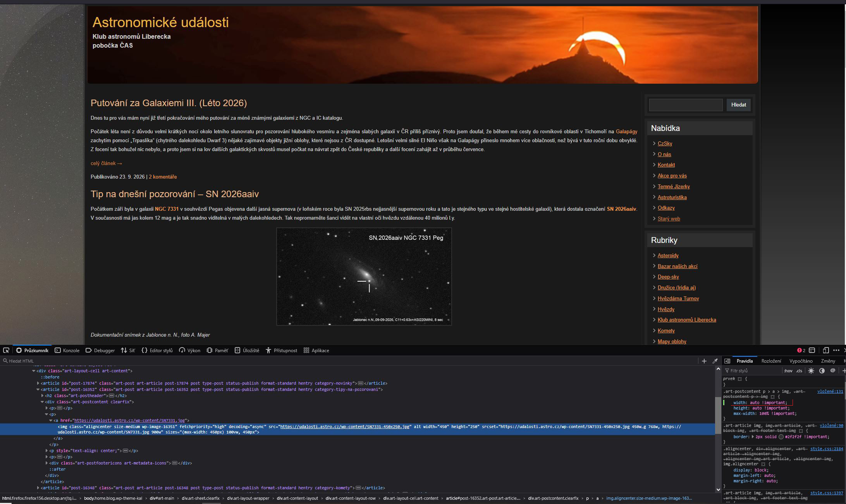Open the Přístupnost accessibility panel
846x504 pixels.
[x=281, y=350]
